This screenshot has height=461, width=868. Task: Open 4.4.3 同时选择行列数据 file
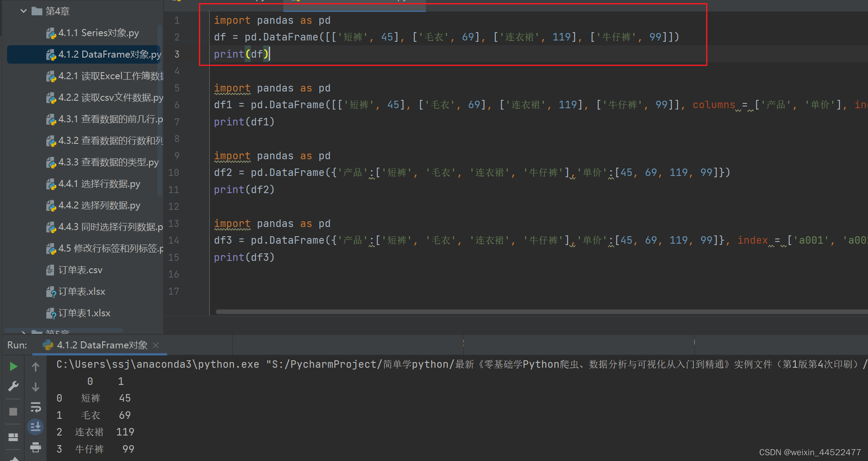tap(110, 227)
